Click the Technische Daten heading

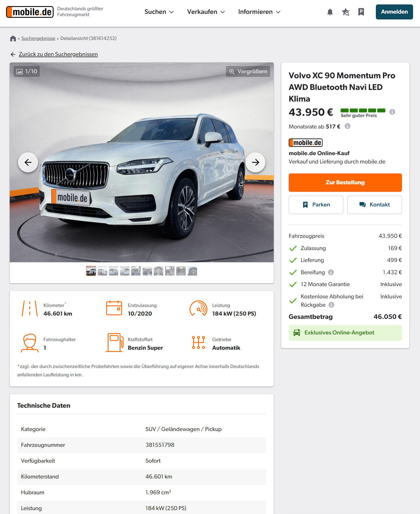(44, 405)
